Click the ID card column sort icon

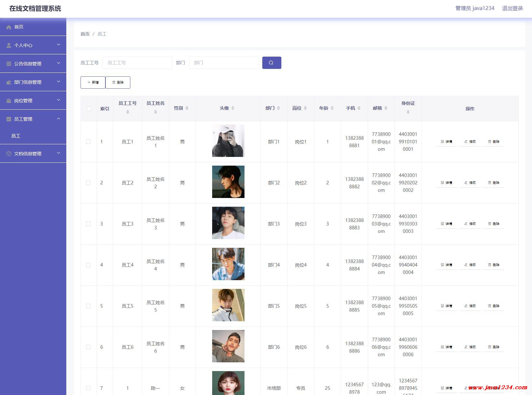click(408, 112)
